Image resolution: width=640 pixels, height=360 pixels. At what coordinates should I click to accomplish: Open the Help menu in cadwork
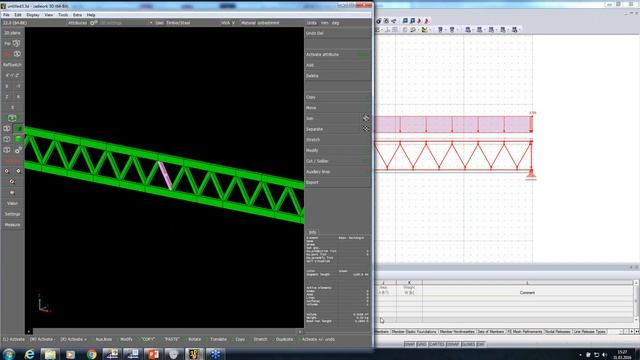[x=91, y=15]
